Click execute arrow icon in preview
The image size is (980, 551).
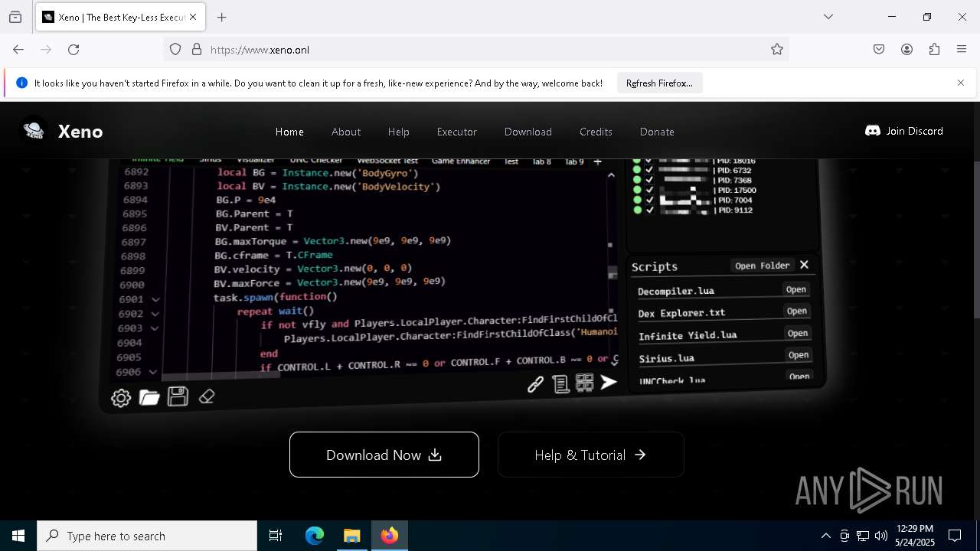point(609,382)
